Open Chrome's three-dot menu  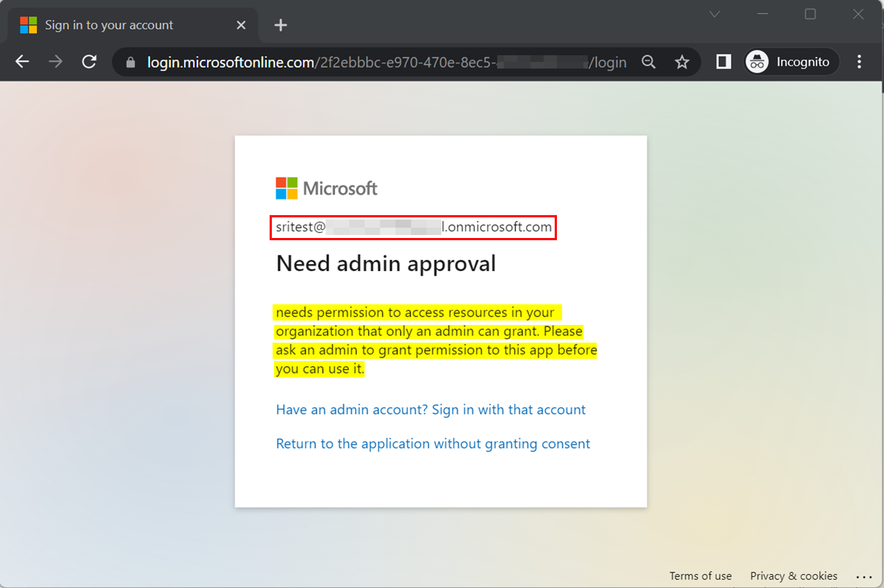pyautogui.click(x=859, y=62)
